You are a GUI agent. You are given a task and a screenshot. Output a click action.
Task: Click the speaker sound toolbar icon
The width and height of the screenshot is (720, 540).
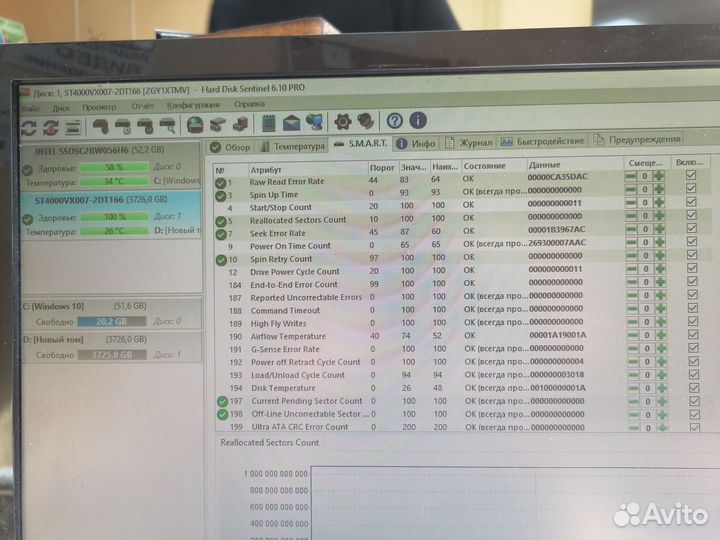tap(366, 121)
